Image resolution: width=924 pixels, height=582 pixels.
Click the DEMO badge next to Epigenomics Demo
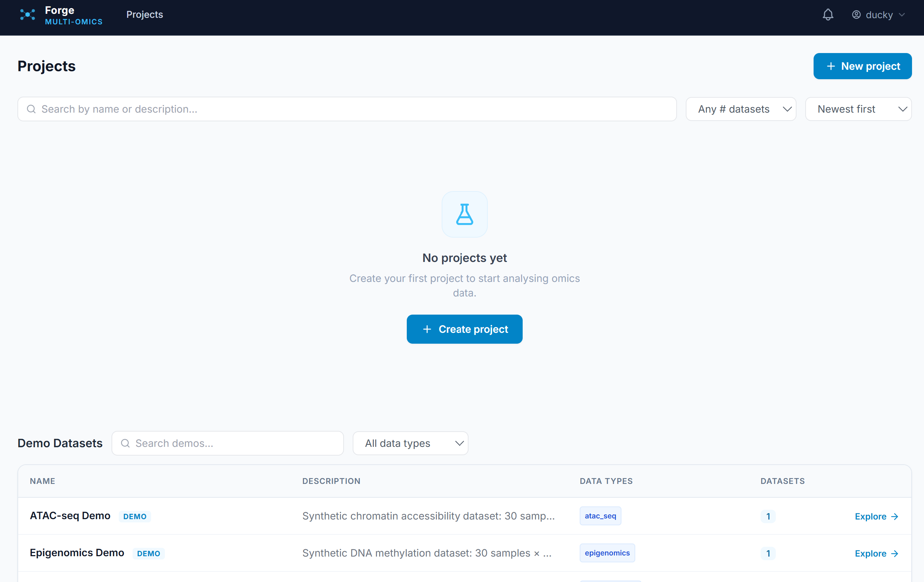click(x=149, y=553)
